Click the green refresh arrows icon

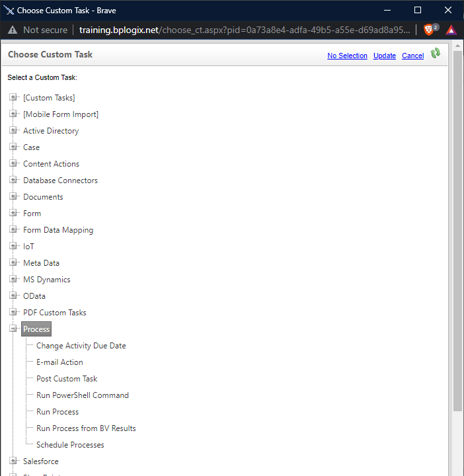tap(436, 54)
